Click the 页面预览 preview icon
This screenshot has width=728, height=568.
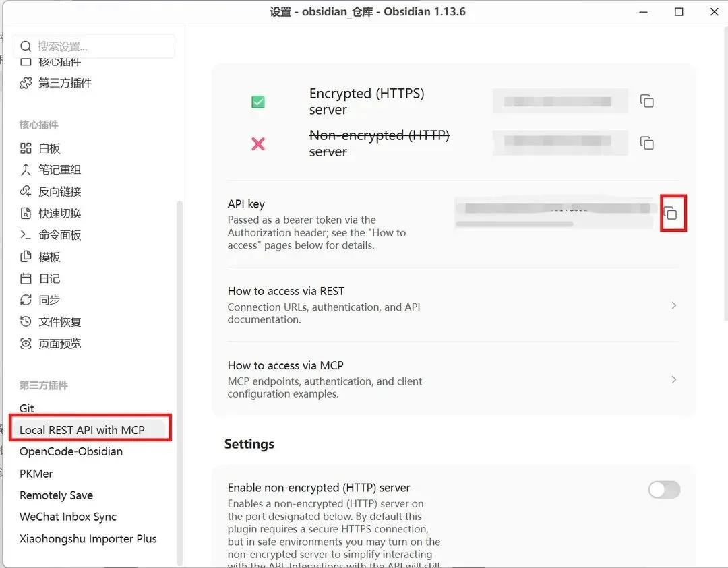pos(26,344)
